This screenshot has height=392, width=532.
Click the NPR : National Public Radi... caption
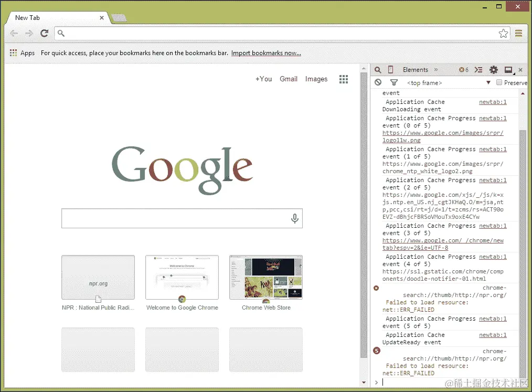(x=98, y=308)
